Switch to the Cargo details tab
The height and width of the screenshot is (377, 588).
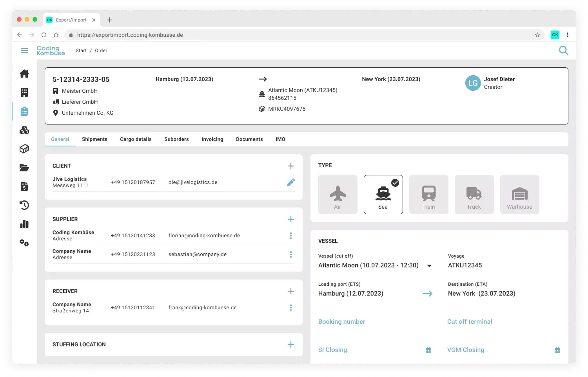[x=136, y=139]
